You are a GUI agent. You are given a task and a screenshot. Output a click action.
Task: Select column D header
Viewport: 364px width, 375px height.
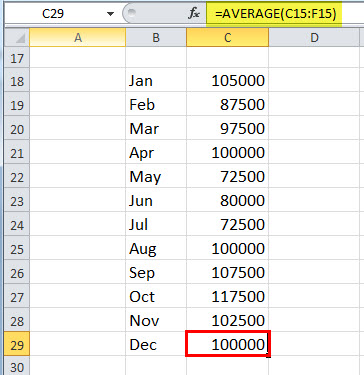(x=315, y=38)
